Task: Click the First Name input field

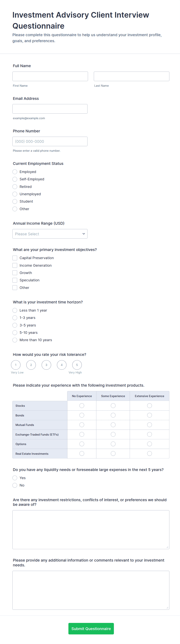Action: [x=50, y=76]
